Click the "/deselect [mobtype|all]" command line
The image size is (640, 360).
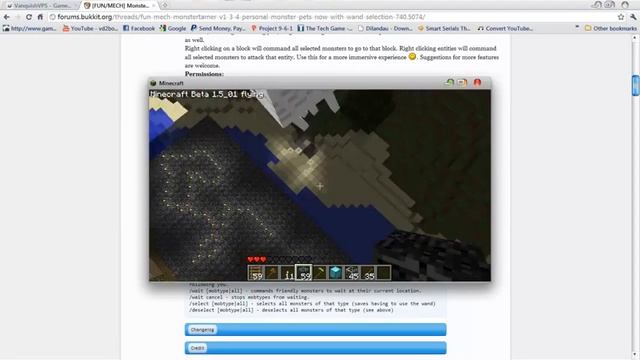(x=291, y=310)
